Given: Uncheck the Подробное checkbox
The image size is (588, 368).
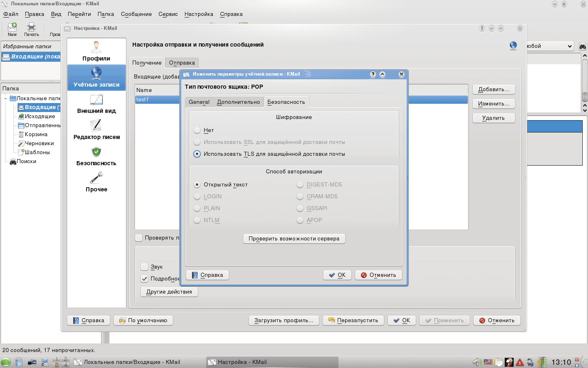Looking at the screenshot, I should (144, 279).
